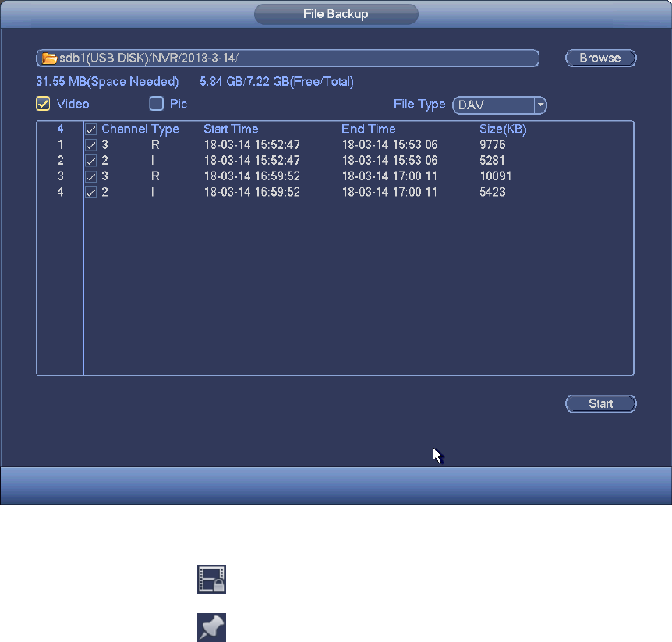The image size is (672, 642).
Task: Click size value 5423
Action: point(493,192)
